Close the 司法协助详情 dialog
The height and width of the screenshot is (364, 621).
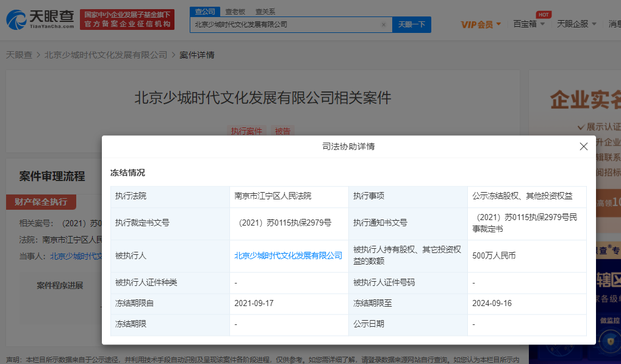coord(583,146)
